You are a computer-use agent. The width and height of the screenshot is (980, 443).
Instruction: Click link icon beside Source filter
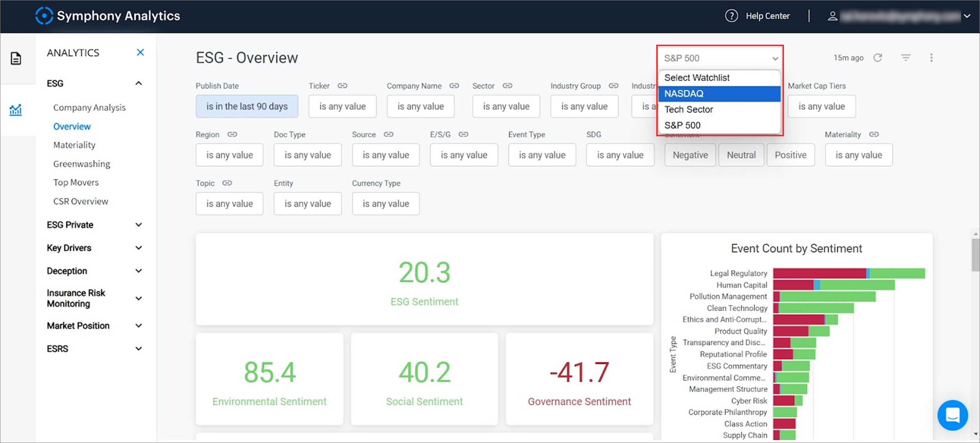(388, 134)
